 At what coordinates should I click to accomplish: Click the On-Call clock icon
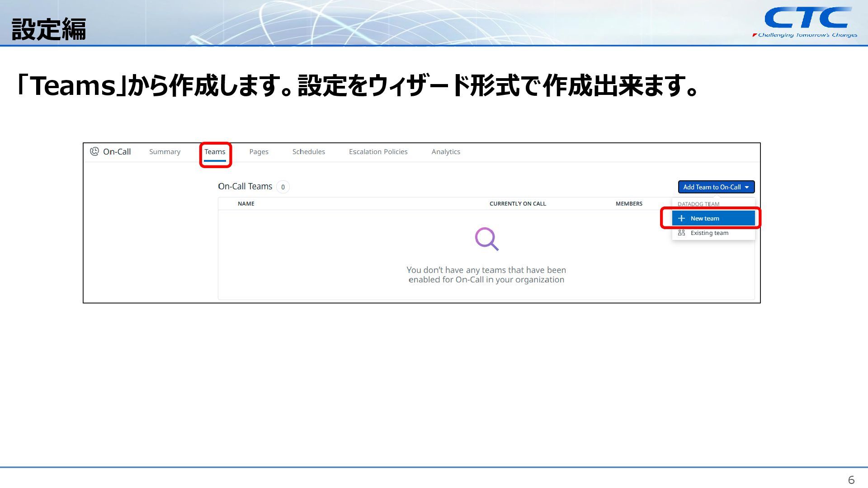(94, 151)
